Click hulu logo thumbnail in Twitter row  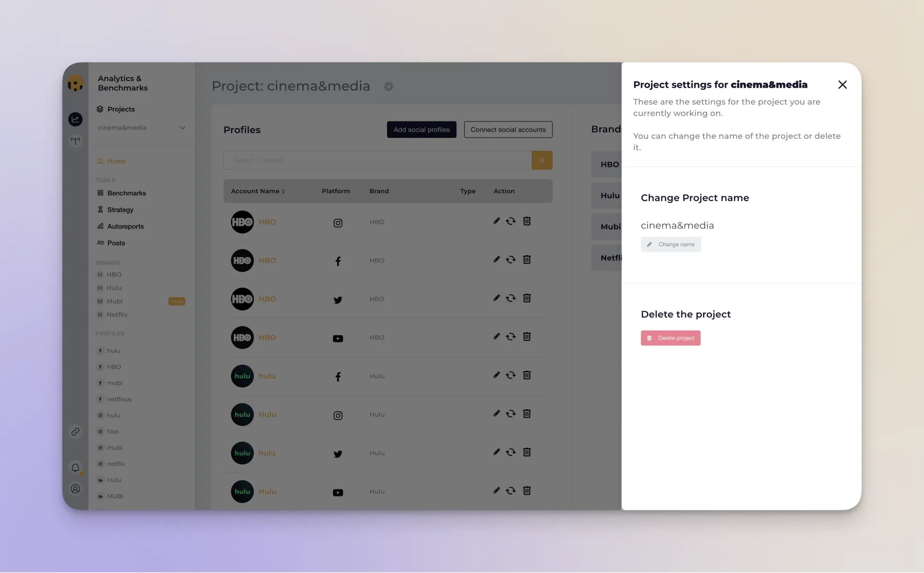tap(242, 453)
